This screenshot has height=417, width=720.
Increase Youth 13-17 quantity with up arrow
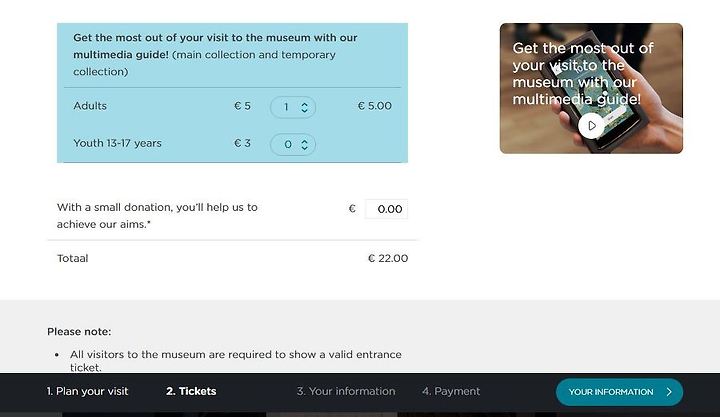304,141
